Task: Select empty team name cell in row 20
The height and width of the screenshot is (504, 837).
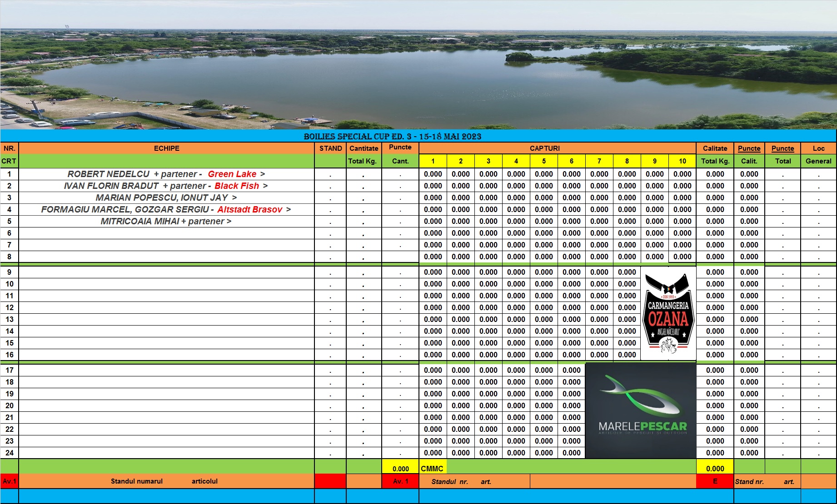Action: click(x=167, y=405)
